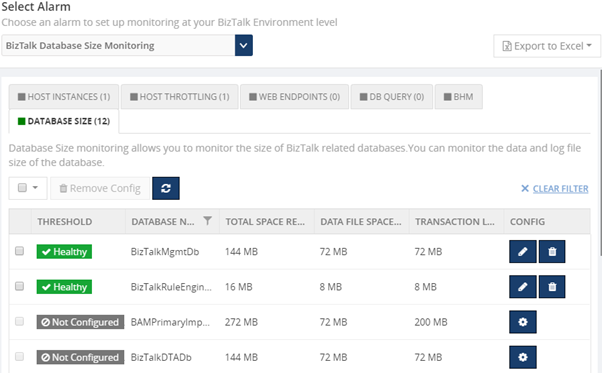Select the Database Size tab

[x=64, y=121]
